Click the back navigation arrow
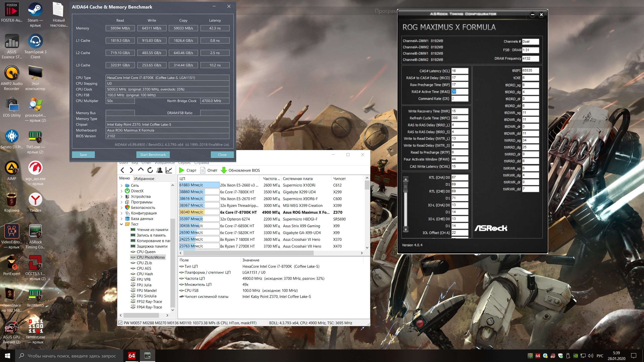The height and width of the screenshot is (362, 644). (123, 170)
